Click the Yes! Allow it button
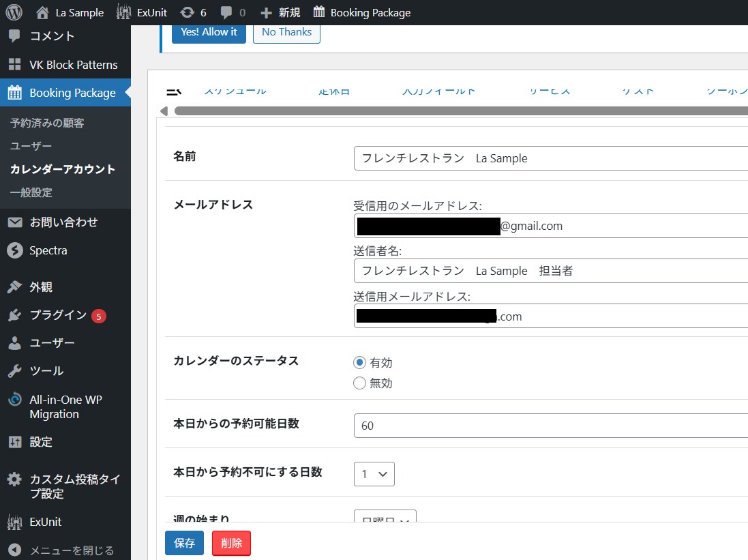This screenshot has height=560, width=748. [209, 33]
